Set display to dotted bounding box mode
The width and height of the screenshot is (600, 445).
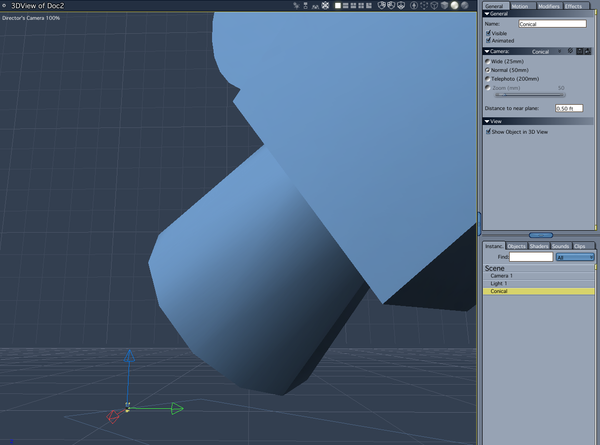[424, 5]
